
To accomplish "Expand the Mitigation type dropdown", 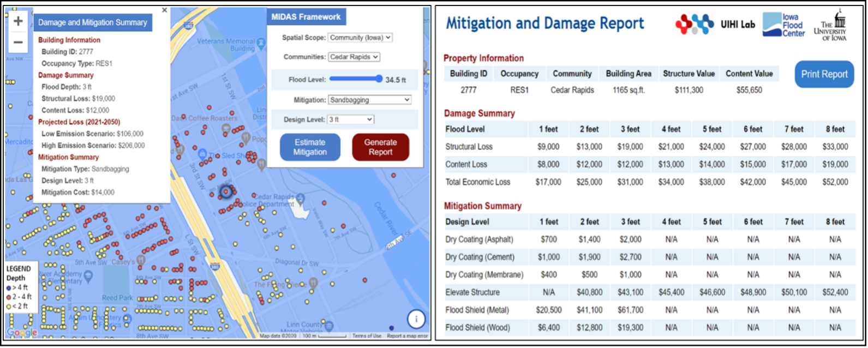I will pyautogui.click(x=369, y=100).
